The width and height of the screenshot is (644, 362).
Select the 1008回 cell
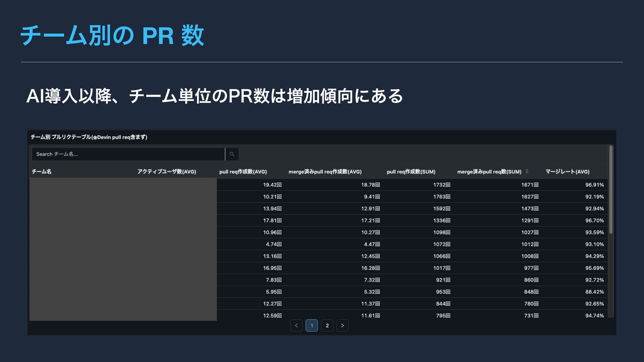pos(530,256)
